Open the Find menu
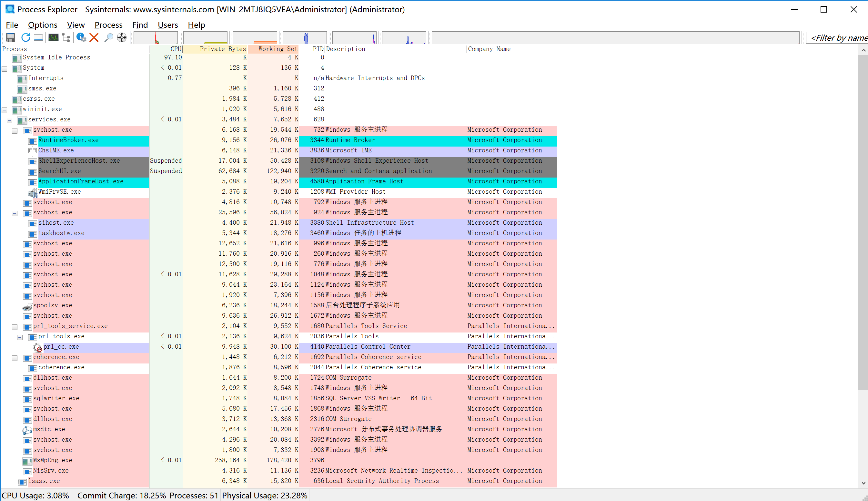 pyautogui.click(x=140, y=25)
